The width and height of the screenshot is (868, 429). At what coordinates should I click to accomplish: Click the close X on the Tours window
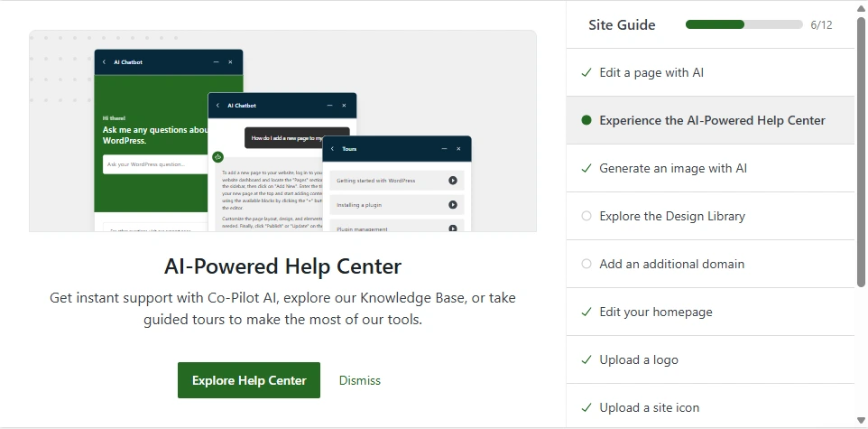coord(459,148)
